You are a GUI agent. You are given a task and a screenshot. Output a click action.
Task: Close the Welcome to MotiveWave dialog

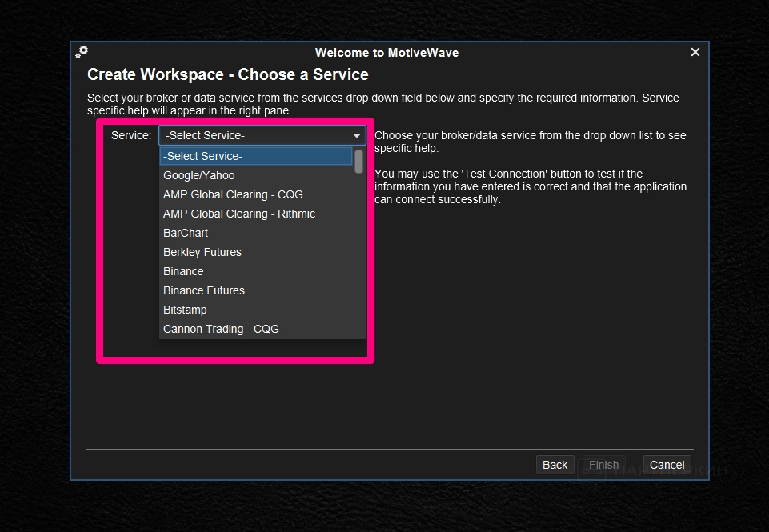coord(695,52)
